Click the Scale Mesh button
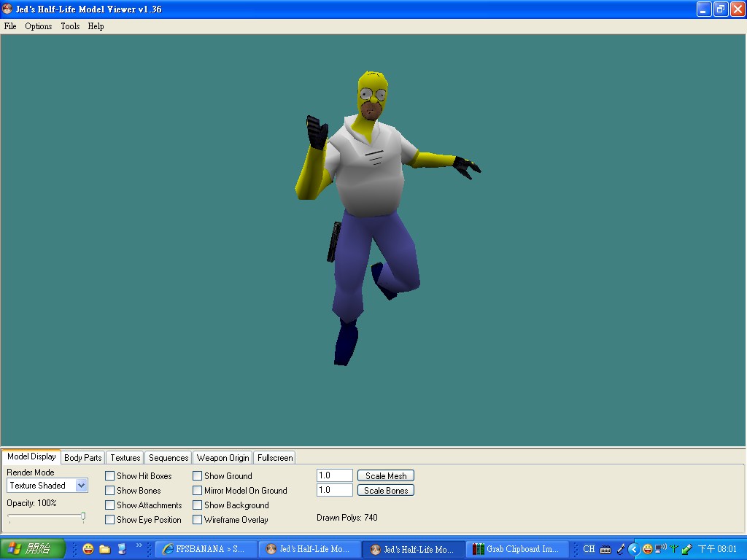The width and height of the screenshot is (747, 560). click(386, 475)
